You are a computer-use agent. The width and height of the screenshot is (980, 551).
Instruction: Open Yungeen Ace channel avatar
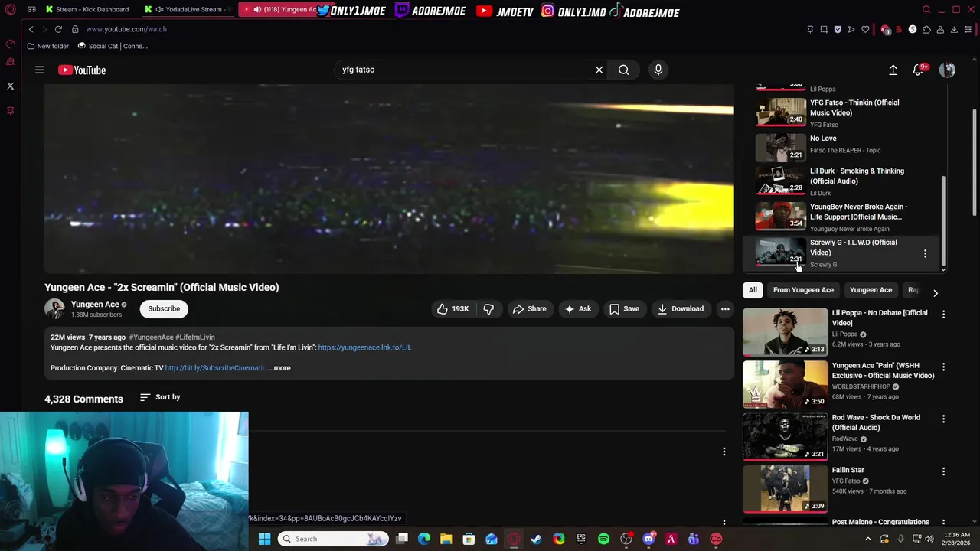[x=54, y=308]
